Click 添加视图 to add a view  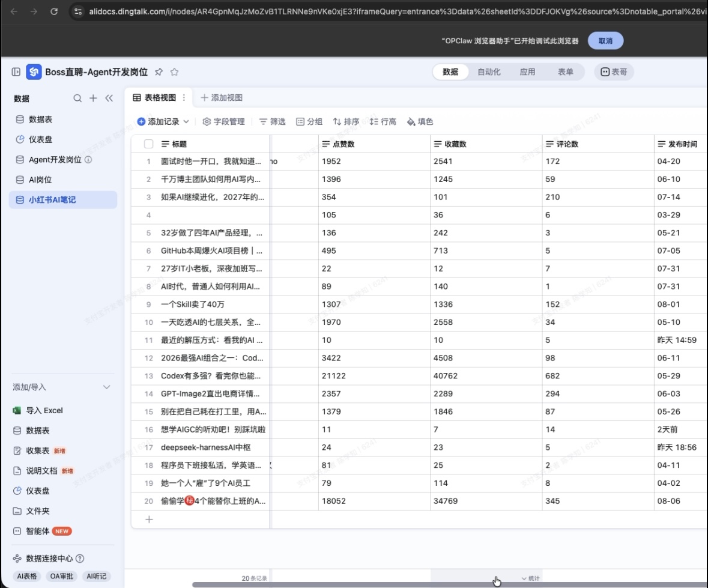tap(222, 97)
